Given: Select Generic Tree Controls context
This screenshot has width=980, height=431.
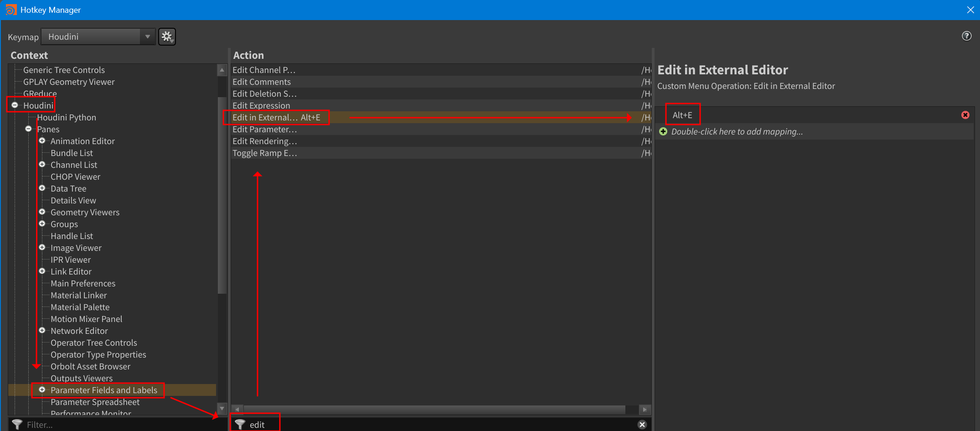Looking at the screenshot, I should point(64,70).
